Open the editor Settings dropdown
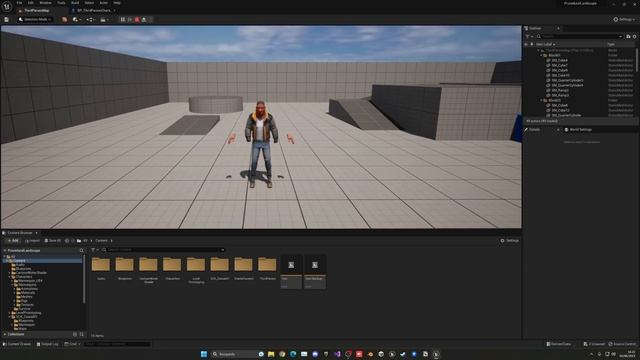640x360 pixels. (624, 19)
